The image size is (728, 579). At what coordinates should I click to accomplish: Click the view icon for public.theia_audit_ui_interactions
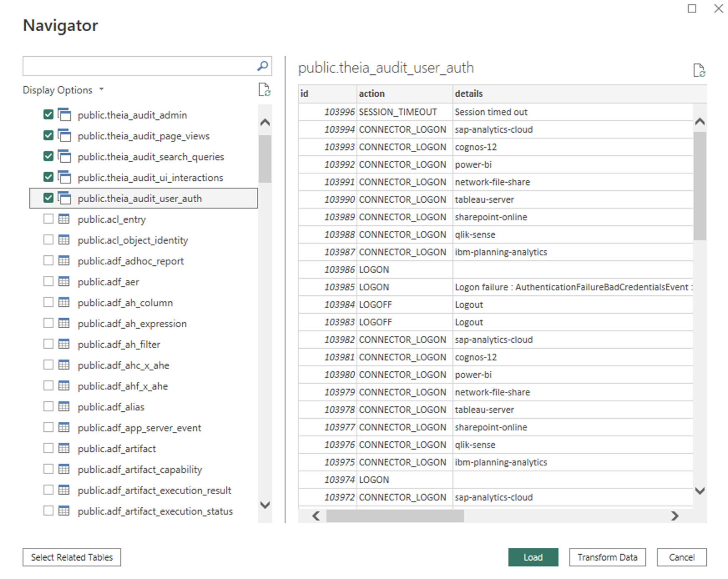click(64, 177)
